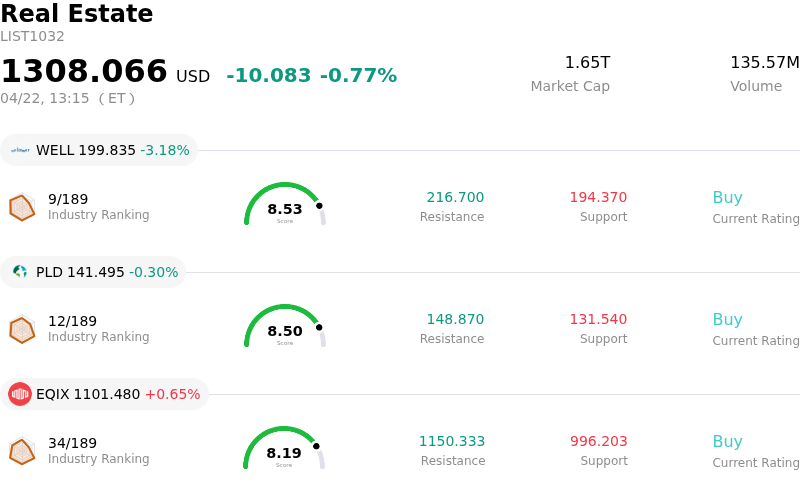This screenshot has height=488, width=800.
Task: Click the radar icon beside 9/189 ranking
Action: tap(22, 207)
